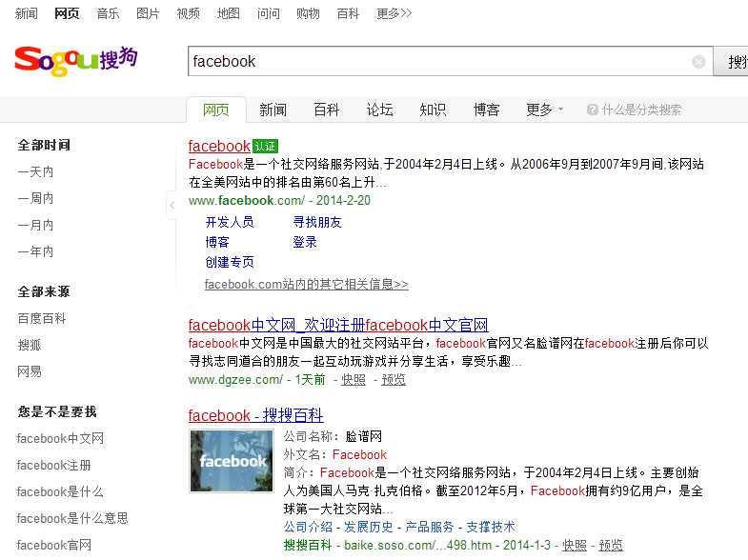
Task: Open the 产品服务 link
Action: coord(430,527)
